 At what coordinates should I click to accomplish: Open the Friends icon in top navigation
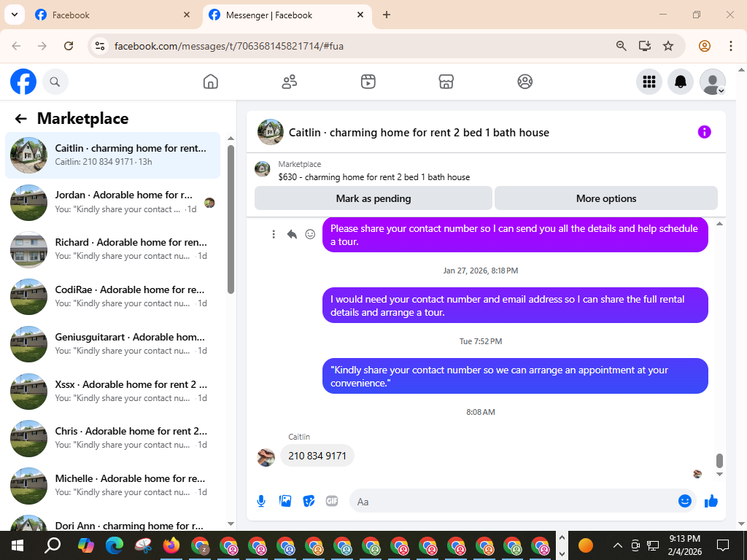pos(289,82)
